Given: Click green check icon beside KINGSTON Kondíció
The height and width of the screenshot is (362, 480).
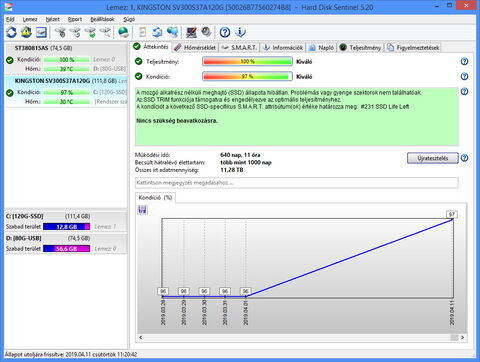Looking at the screenshot, I should pyautogui.click(x=10, y=93).
